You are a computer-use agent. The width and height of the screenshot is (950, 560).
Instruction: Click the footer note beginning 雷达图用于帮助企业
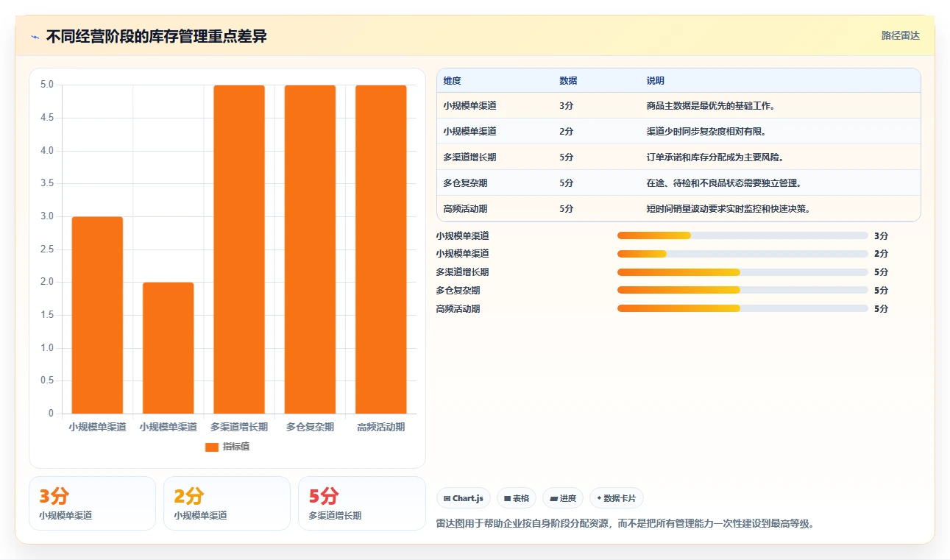click(625, 524)
